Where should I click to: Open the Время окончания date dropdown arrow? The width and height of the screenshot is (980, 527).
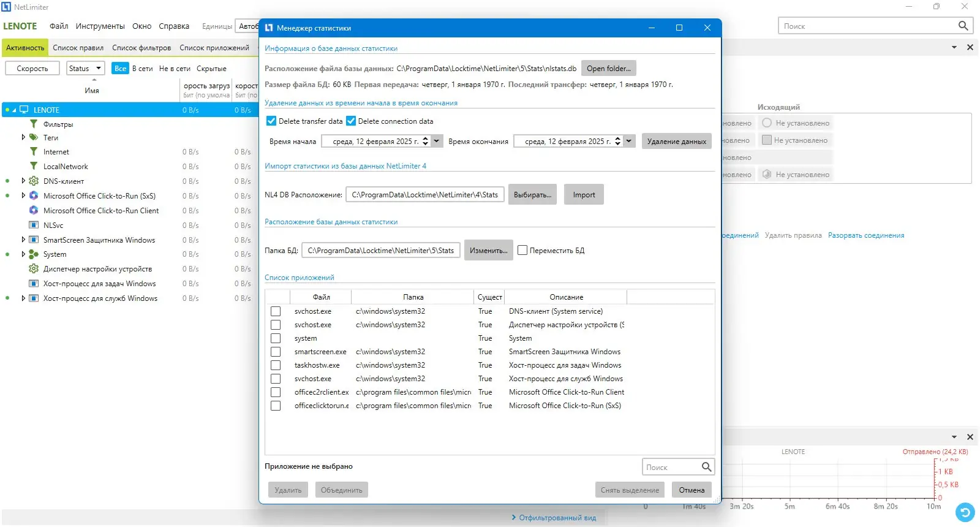628,141
